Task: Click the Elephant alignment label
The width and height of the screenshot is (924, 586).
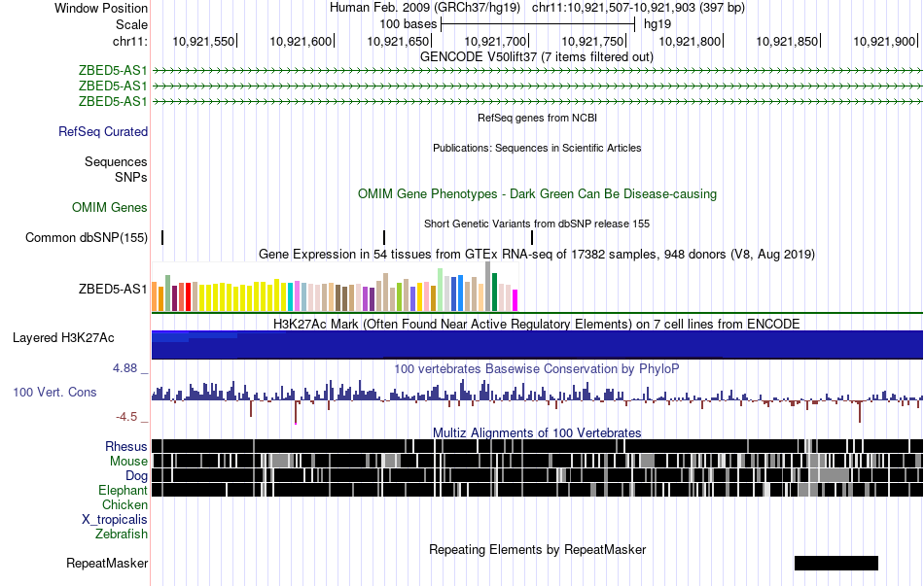Action: tap(124, 490)
